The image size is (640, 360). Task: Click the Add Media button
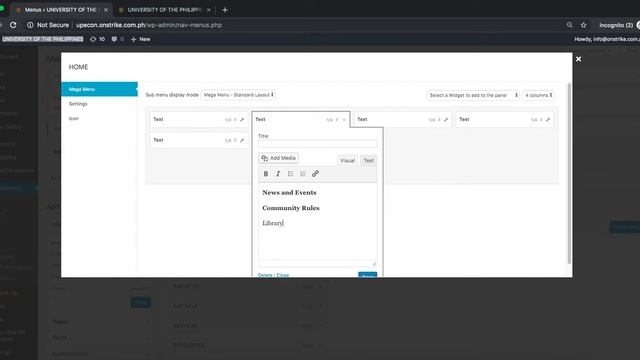[278, 158]
